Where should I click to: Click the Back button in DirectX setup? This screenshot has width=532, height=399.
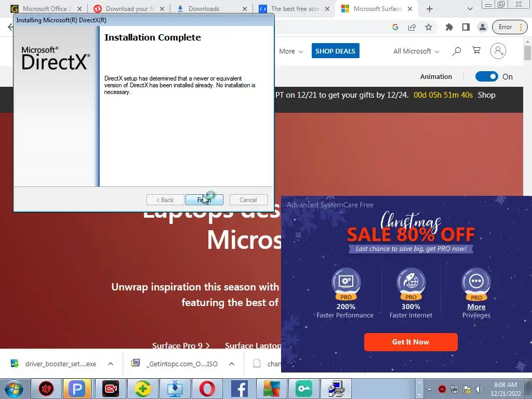pyautogui.click(x=165, y=200)
